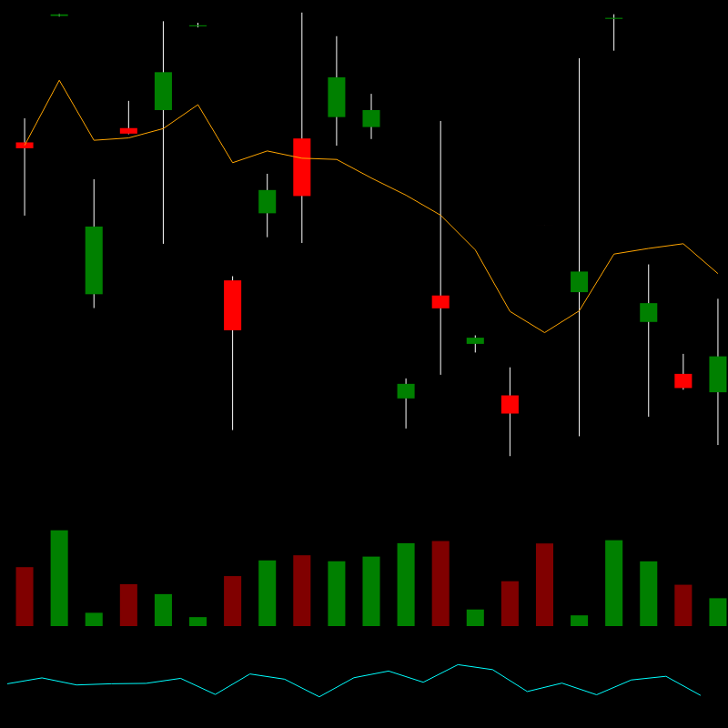Select the largest green candle body

point(94,260)
